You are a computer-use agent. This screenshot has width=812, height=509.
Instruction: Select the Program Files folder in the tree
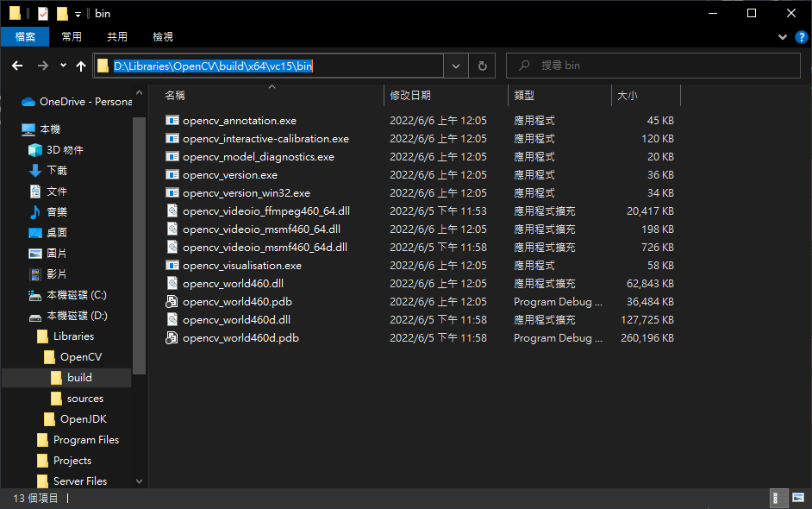point(78,440)
